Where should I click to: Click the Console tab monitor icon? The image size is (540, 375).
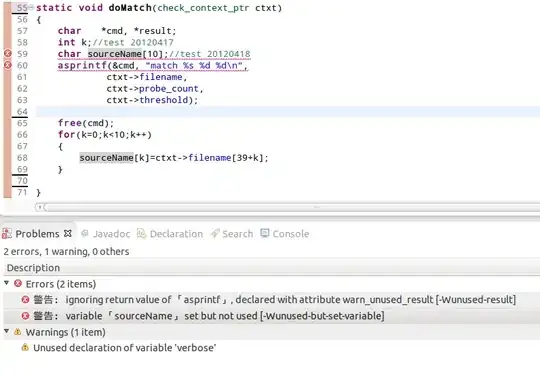point(264,233)
